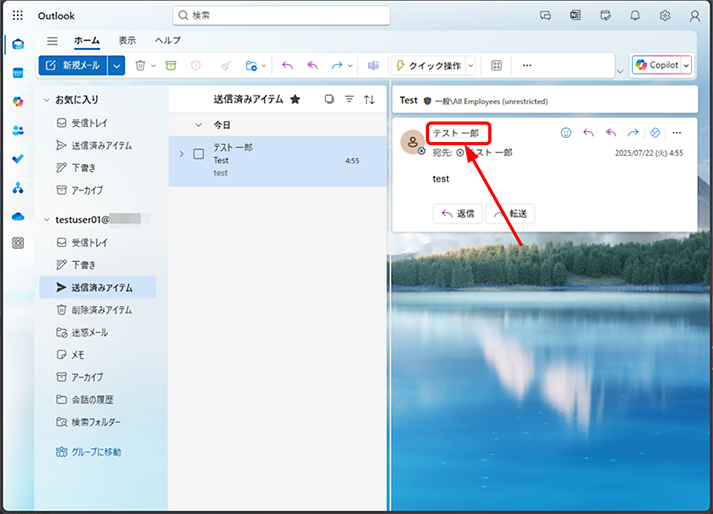Select the 会話の履歴 folder
This screenshot has width=713, height=514.
[x=98, y=399]
